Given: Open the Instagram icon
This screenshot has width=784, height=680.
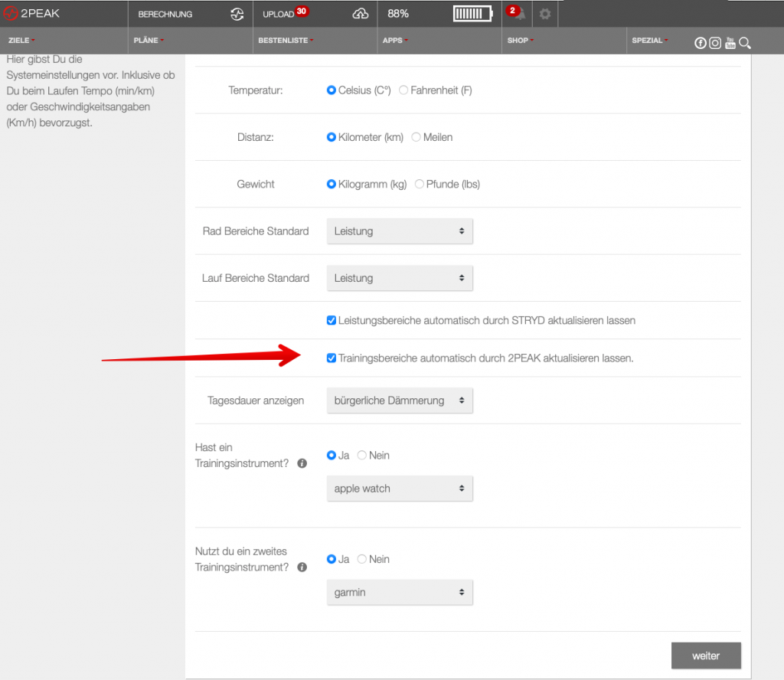Looking at the screenshot, I should pyautogui.click(x=716, y=43).
